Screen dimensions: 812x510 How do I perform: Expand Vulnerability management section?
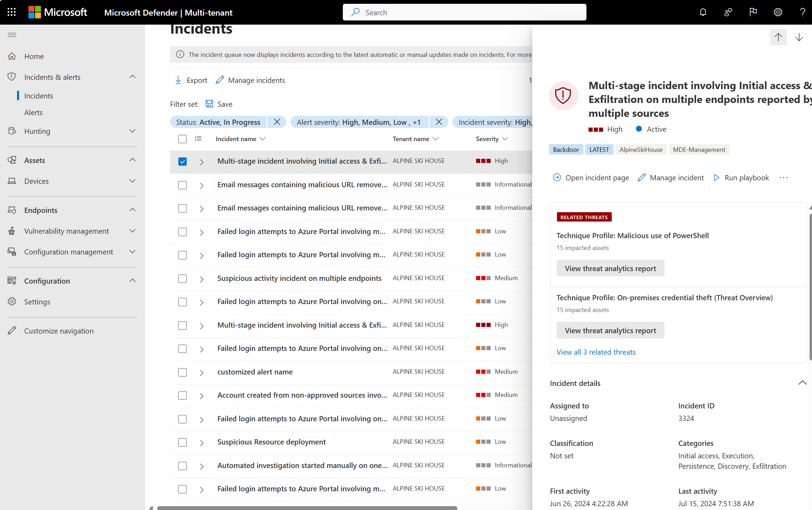(132, 231)
